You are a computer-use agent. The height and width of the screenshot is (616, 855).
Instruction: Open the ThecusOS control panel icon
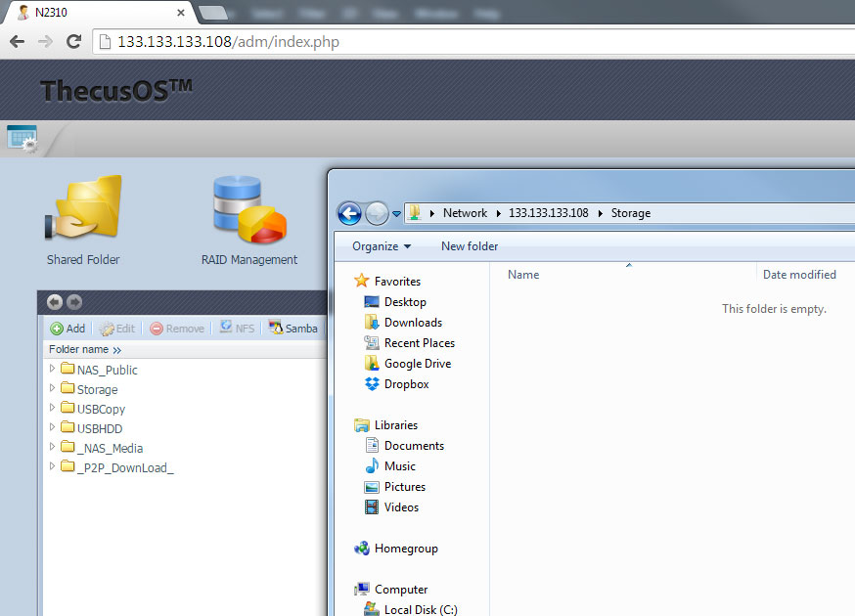pyautogui.click(x=22, y=139)
